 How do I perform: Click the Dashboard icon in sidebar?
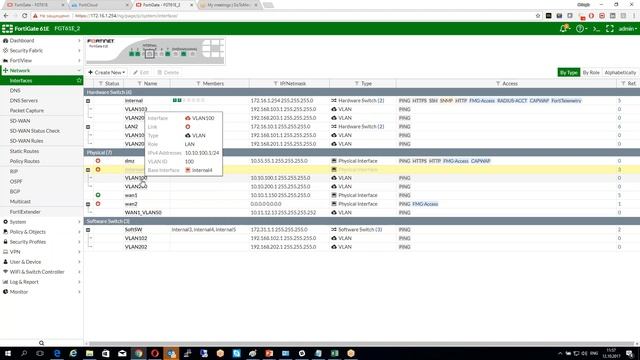pyautogui.click(x=5, y=40)
